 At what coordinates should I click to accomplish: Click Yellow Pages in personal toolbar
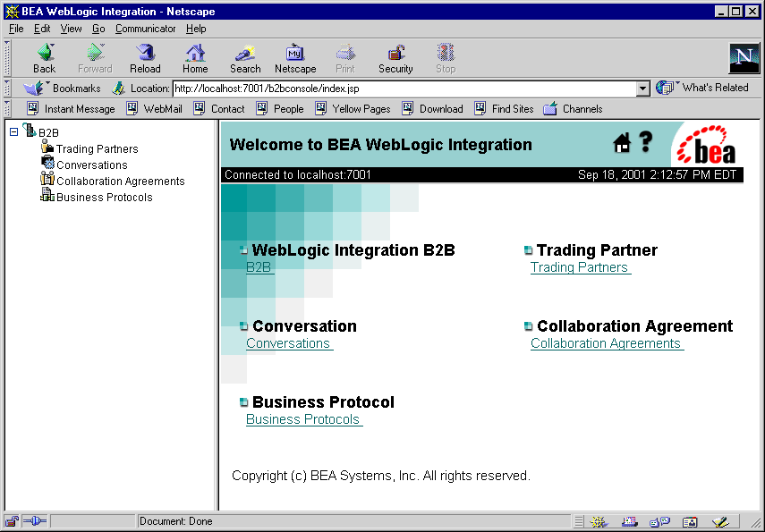[353, 109]
